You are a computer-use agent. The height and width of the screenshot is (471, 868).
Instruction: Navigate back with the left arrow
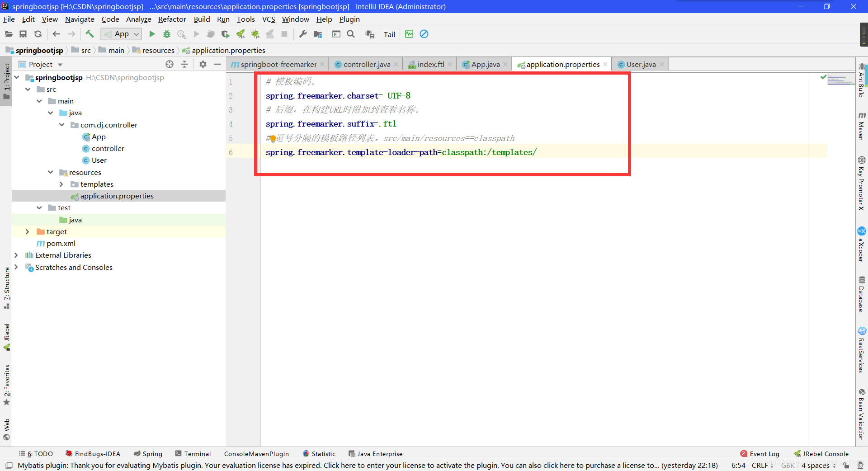point(56,34)
